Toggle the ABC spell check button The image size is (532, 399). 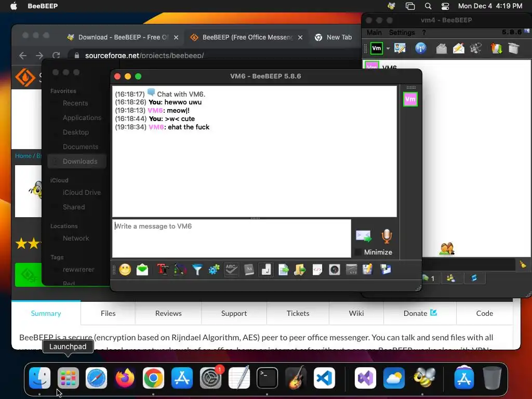point(231,270)
